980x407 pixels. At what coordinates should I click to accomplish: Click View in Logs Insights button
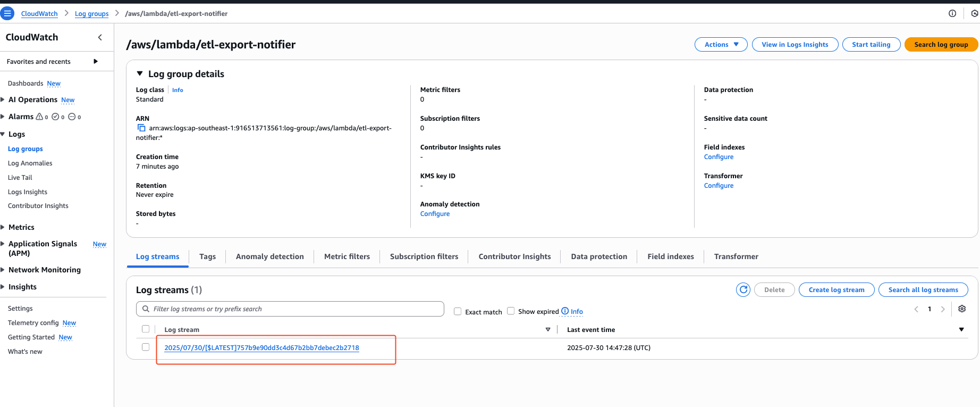795,45
